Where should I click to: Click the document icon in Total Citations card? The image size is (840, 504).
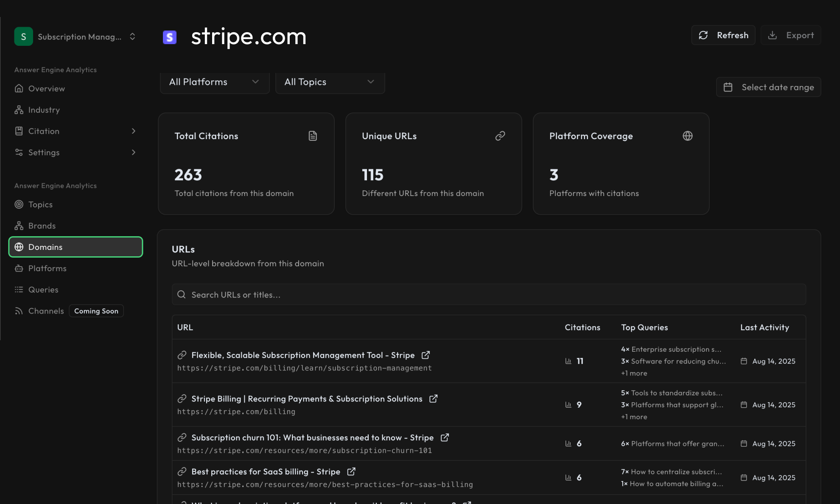[x=313, y=136]
